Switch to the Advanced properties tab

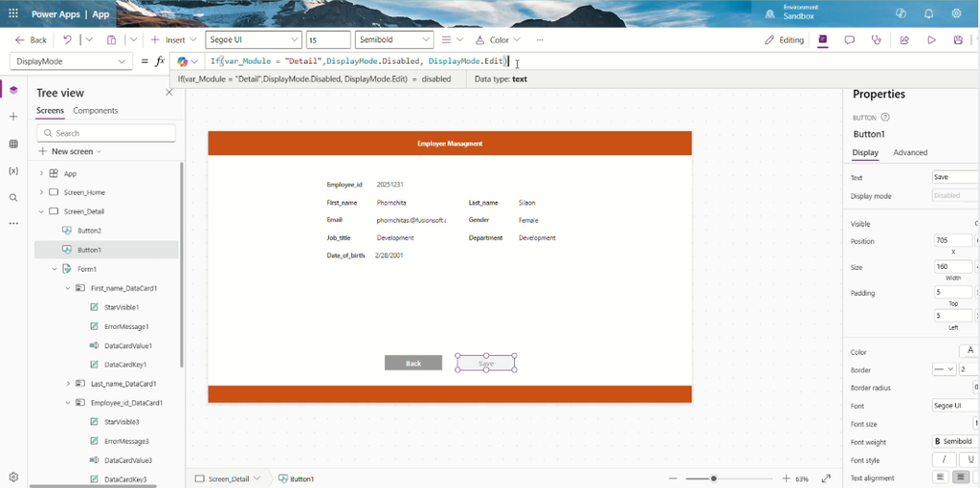910,152
